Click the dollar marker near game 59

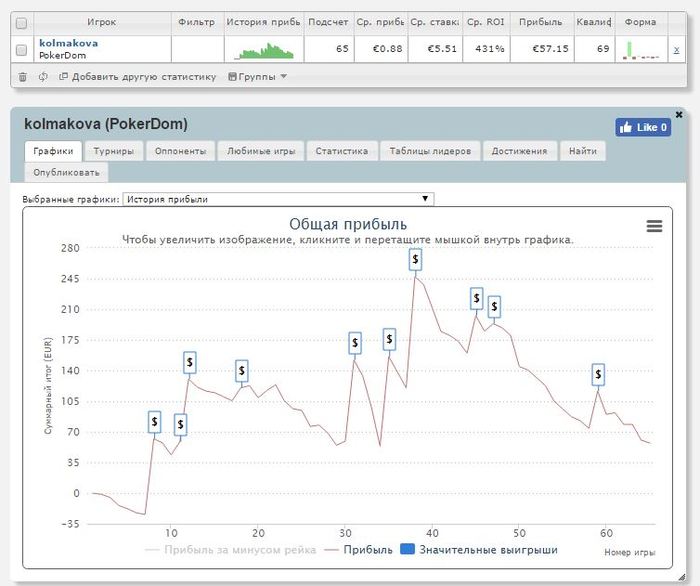[x=598, y=375]
